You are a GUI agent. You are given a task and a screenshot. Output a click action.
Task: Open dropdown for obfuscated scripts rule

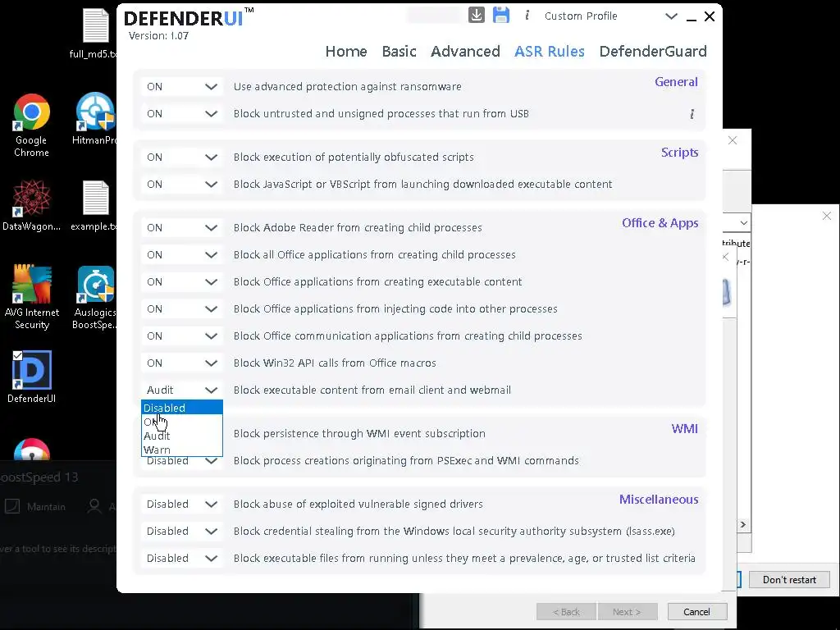click(181, 157)
